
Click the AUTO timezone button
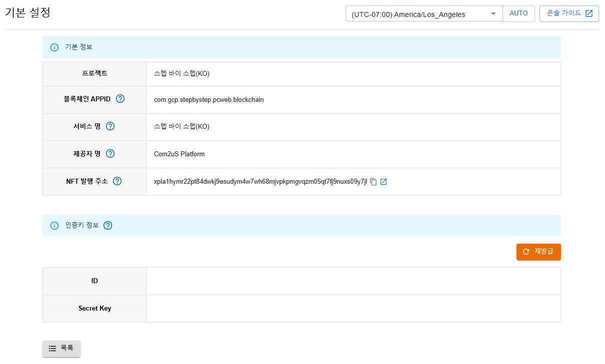pos(518,13)
